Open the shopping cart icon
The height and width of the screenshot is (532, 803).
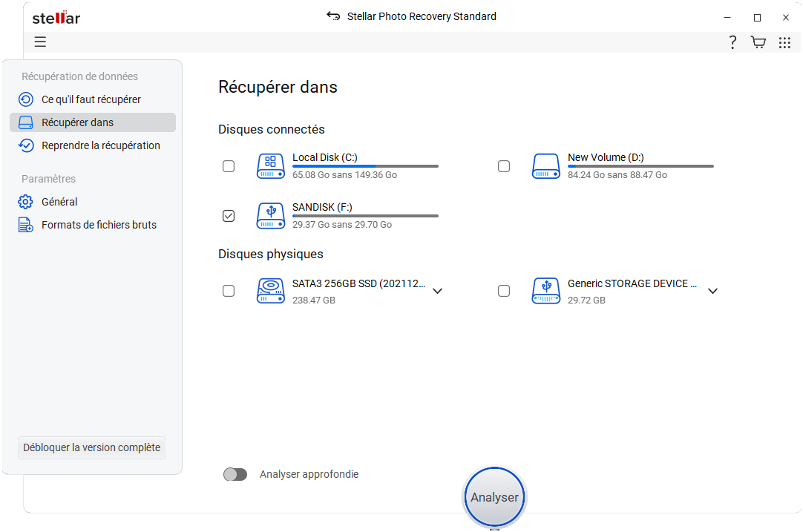(758, 42)
